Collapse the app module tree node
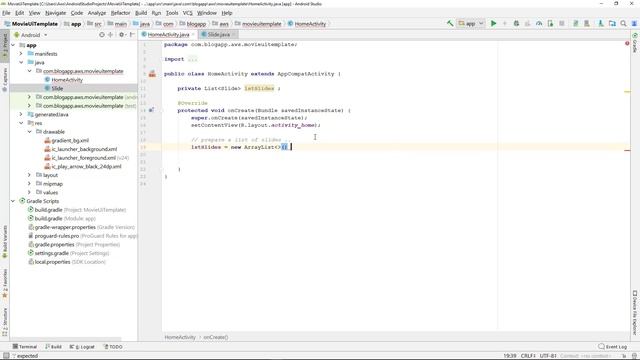The image size is (640, 360). point(13,45)
